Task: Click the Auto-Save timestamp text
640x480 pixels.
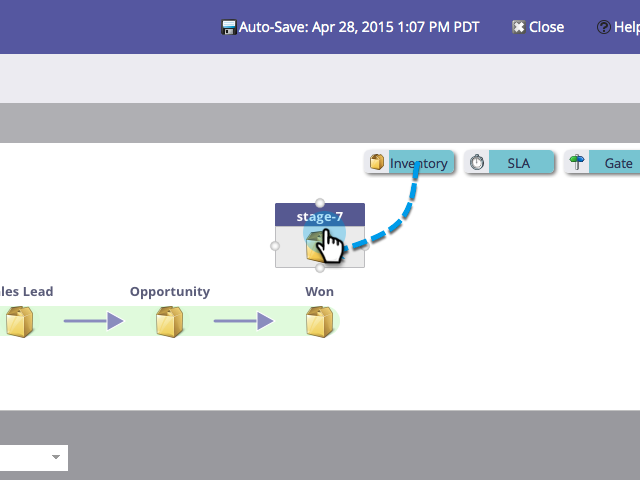Action: tap(359, 27)
